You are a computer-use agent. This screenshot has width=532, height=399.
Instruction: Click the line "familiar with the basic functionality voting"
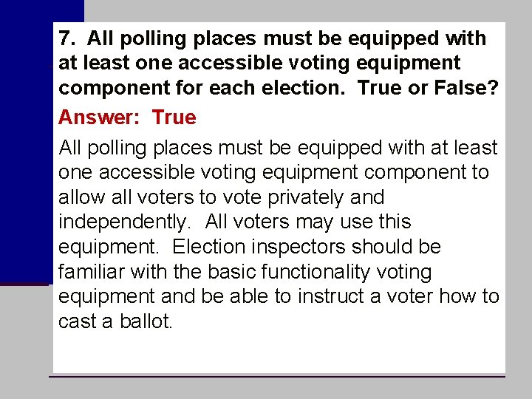coord(245,272)
